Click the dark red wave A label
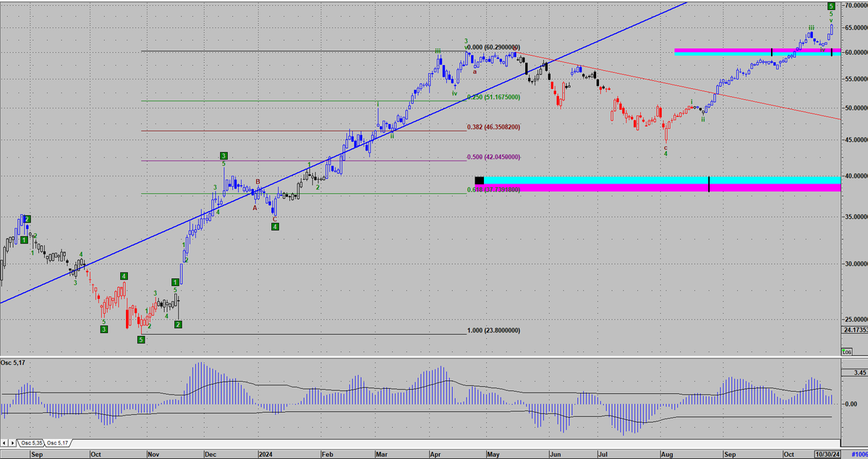The width and height of the screenshot is (868, 459). tap(255, 207)
